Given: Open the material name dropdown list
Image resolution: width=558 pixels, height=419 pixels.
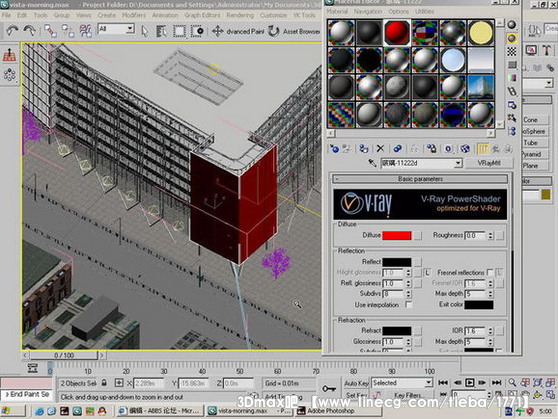Looking at the screenshot, I should (x=458, y=163).
